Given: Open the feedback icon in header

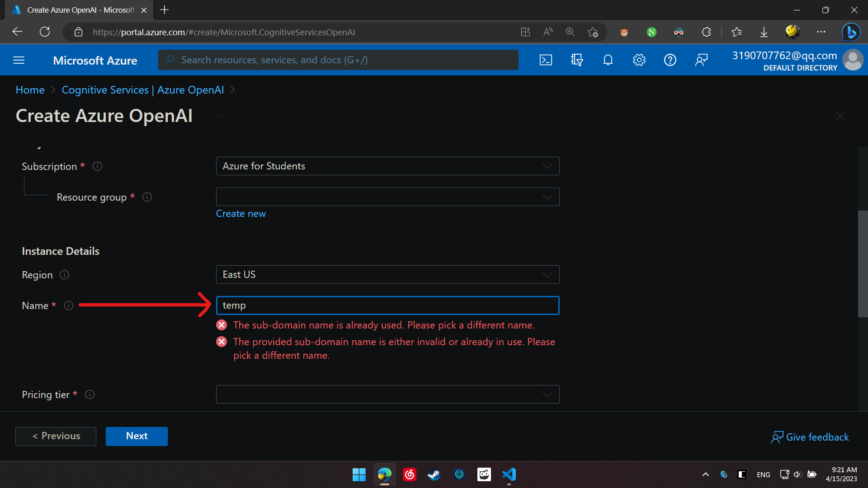Looking at the screenshot, I should click(701, 60).
